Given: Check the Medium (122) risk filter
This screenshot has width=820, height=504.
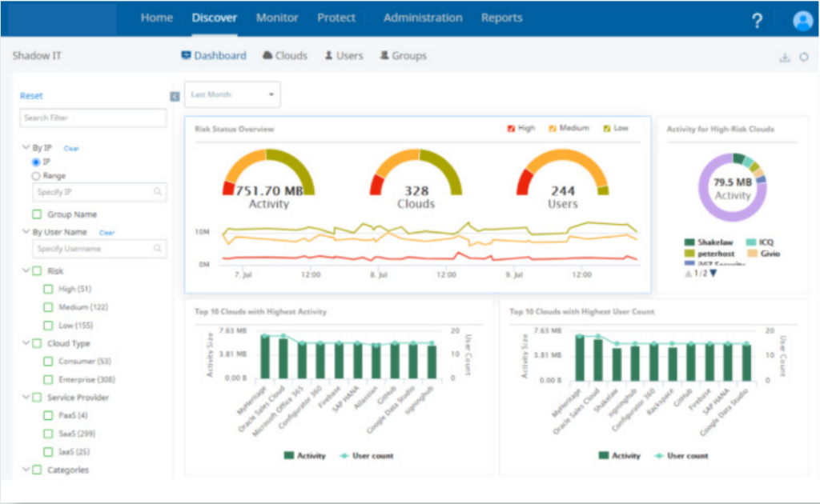Looking at the screenshot, I should coord(48,307).
